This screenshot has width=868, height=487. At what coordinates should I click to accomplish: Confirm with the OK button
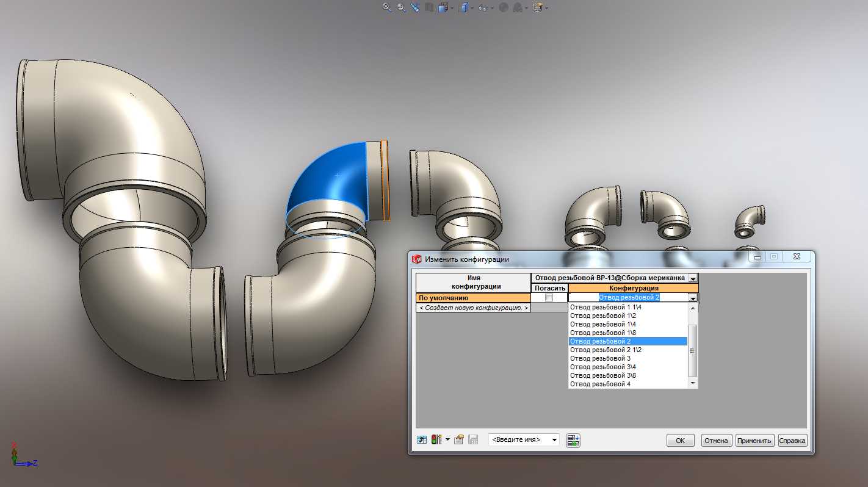(680, 441)
